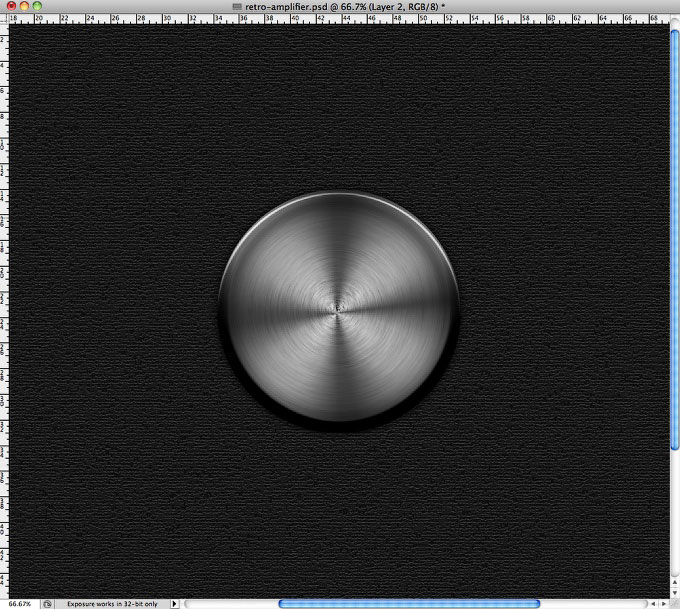Screen dimensions: 680x609
Task: Click the red close window button
Action: 11,6
